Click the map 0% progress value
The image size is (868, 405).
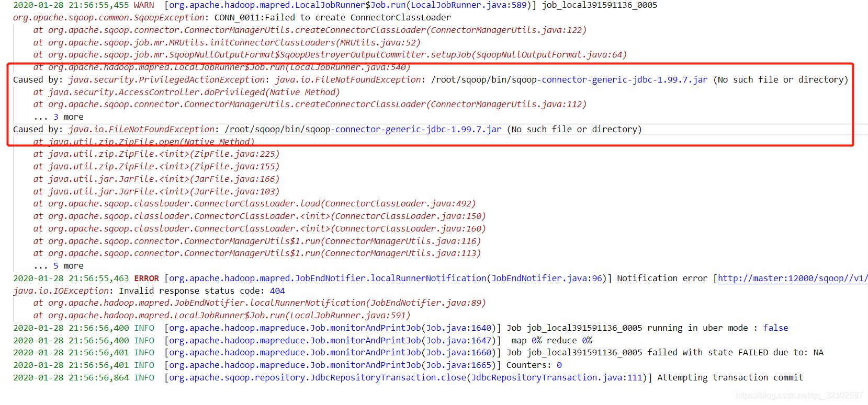coord(536,341)
